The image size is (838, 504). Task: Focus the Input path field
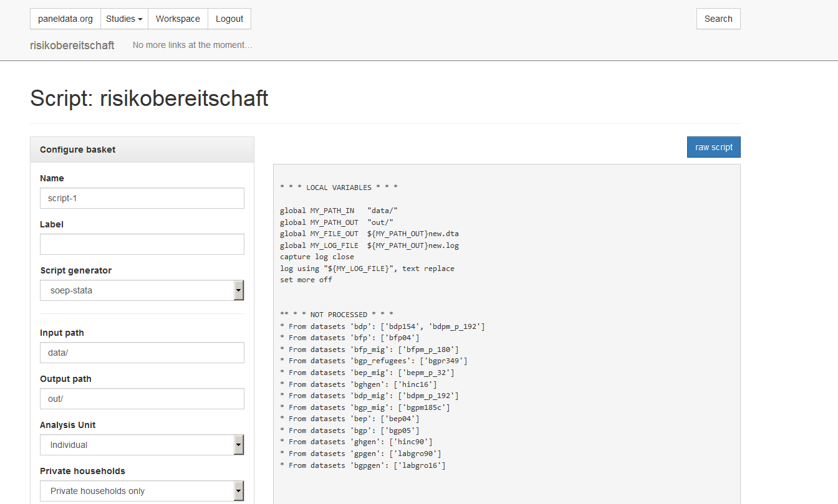click(x=142, y=353)
